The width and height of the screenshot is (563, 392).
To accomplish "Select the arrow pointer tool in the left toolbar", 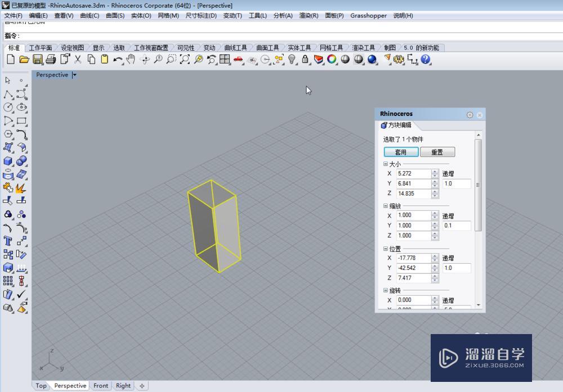I will tap(8, 80).
